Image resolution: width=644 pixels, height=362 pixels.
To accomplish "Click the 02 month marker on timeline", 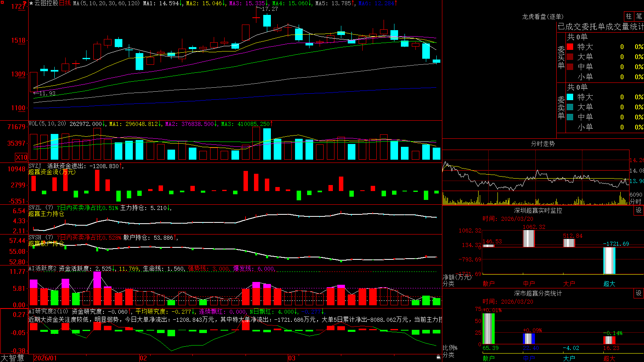I will [x=143, y=358].
